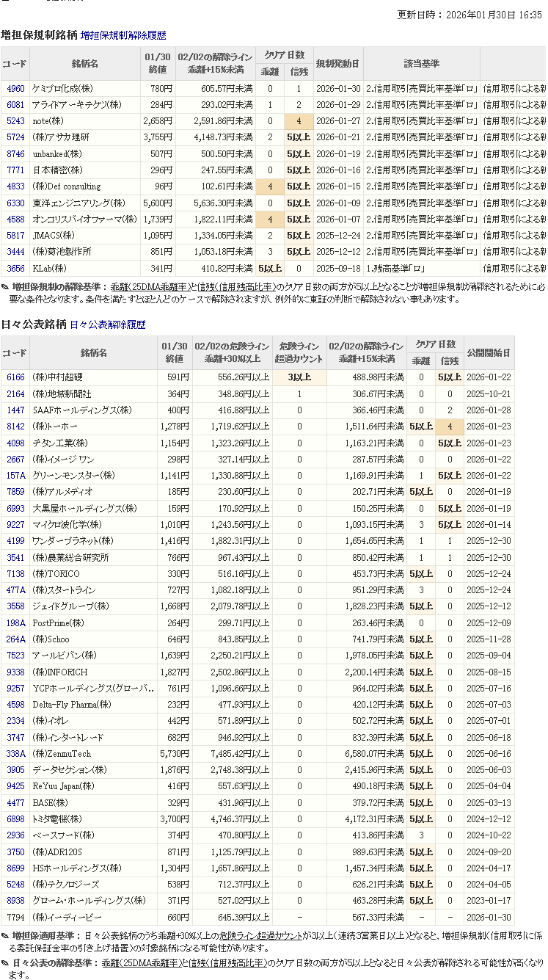
Task: Click stock code 6166 for 中村超硬
Action: pos(15,377)
